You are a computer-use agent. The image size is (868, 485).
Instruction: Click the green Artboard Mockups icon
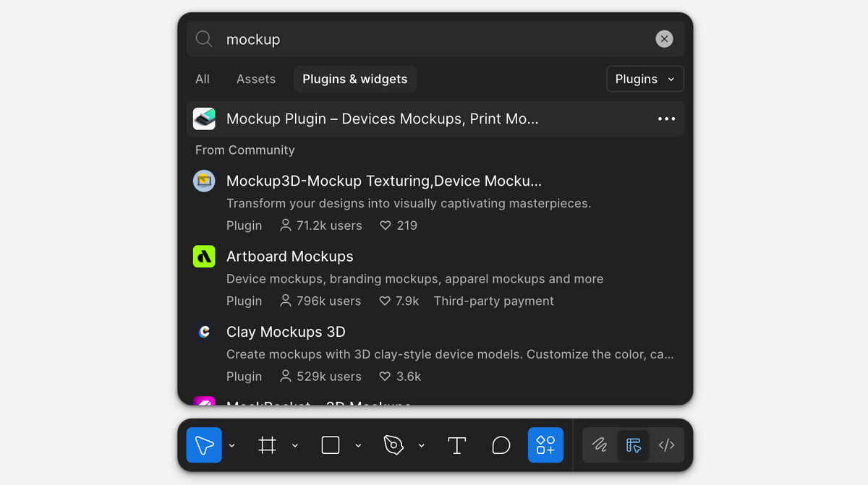coord(204,257)
